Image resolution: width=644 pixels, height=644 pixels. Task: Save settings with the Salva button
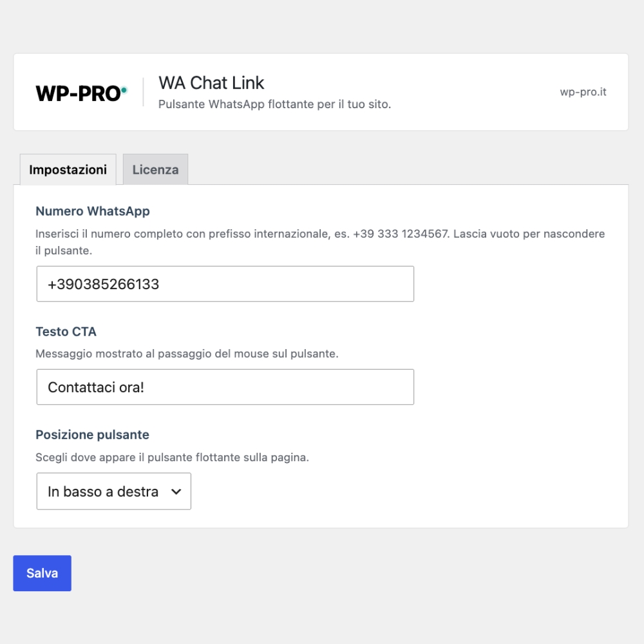click(43, 573)
